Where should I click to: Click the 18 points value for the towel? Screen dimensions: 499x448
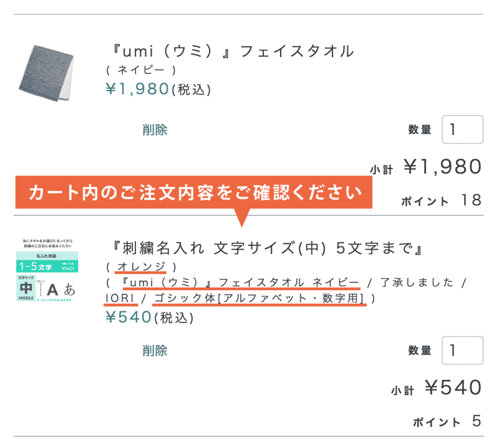[471, 200]
